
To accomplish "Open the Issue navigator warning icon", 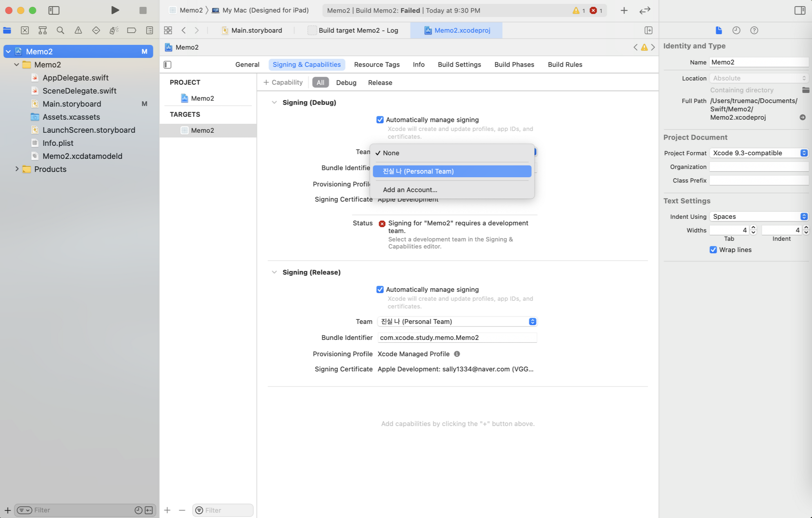I will point(78,30).
